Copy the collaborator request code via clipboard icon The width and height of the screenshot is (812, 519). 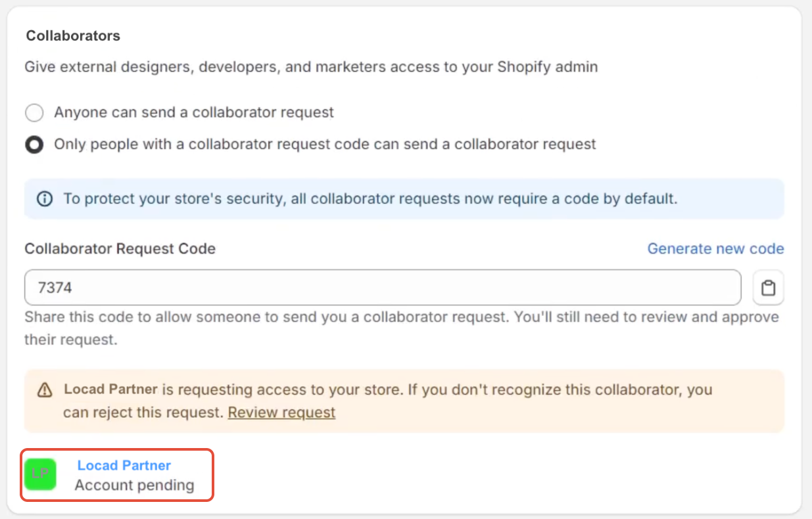[768, 288]
